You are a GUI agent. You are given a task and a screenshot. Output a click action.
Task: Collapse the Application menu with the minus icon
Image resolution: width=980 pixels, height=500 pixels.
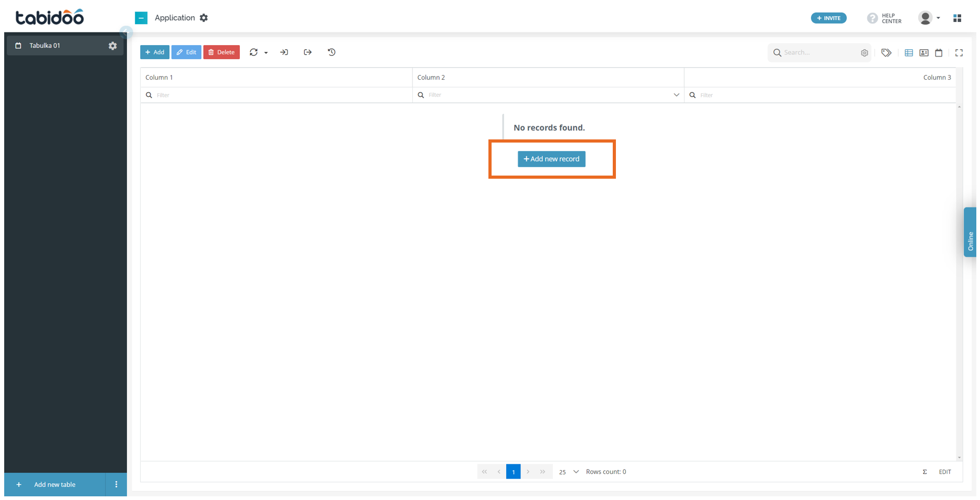tap(141, 18)
